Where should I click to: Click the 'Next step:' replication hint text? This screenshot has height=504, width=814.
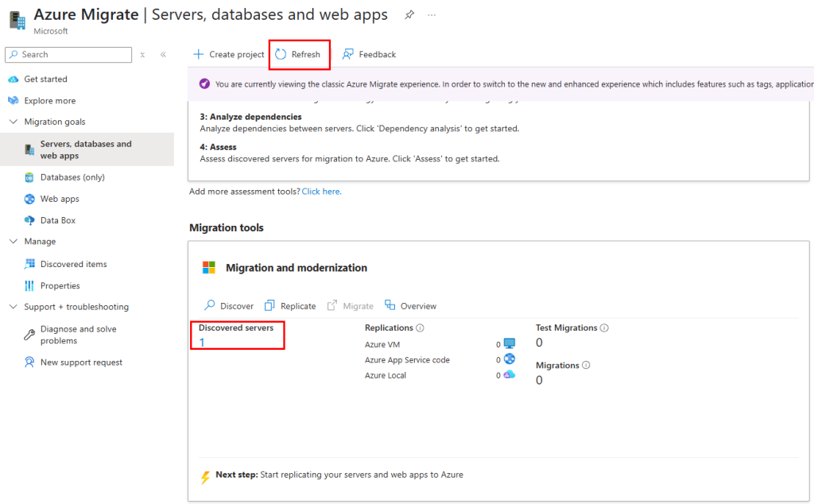tap(339, 475)
